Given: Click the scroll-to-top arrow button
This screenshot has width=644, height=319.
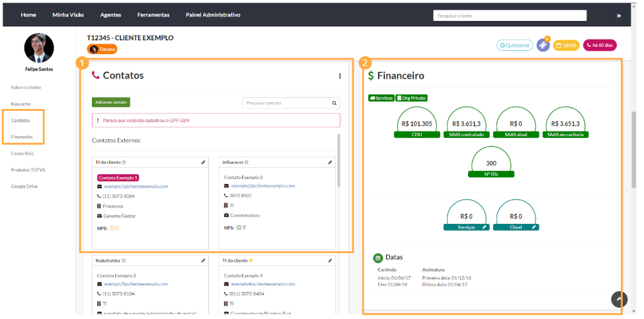Looking at the screenshot, I should (x=619, y=299).
